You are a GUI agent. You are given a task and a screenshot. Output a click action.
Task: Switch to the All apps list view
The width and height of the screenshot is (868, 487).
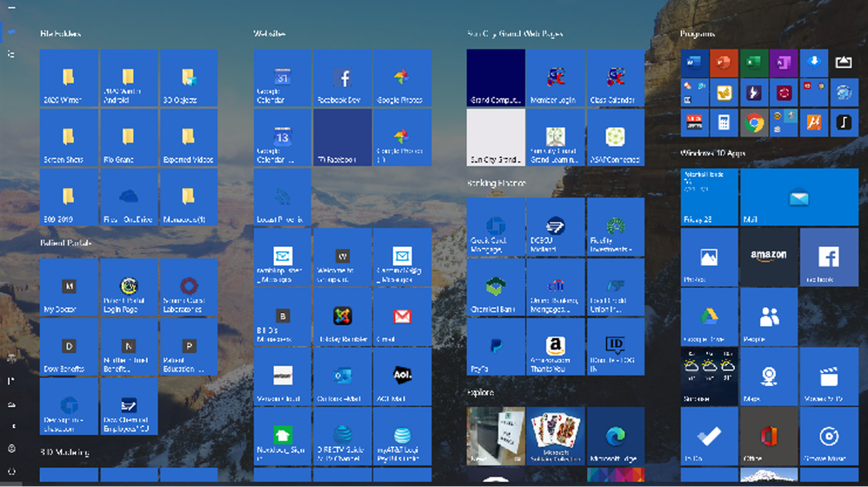pos(11,54)
